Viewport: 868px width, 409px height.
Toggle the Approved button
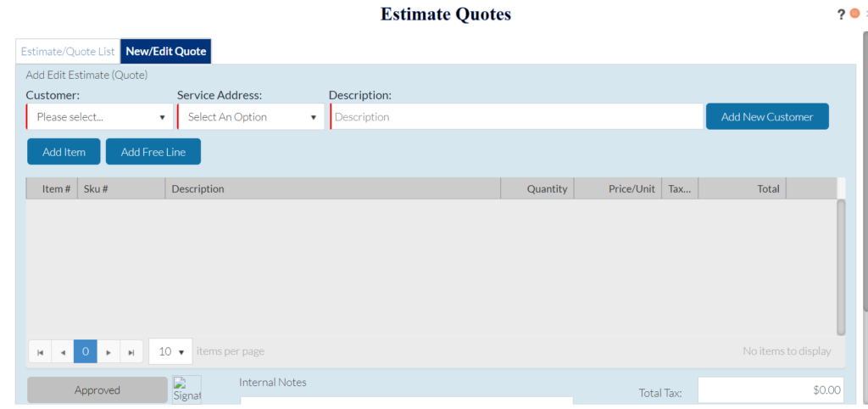click(x=97, y=390)
